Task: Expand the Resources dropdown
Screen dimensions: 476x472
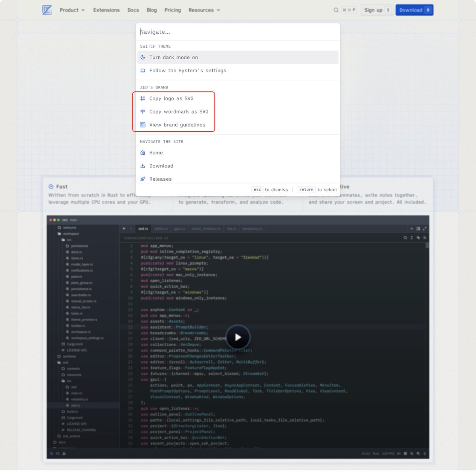Action: pyautogui.click(x=204, y=10)
